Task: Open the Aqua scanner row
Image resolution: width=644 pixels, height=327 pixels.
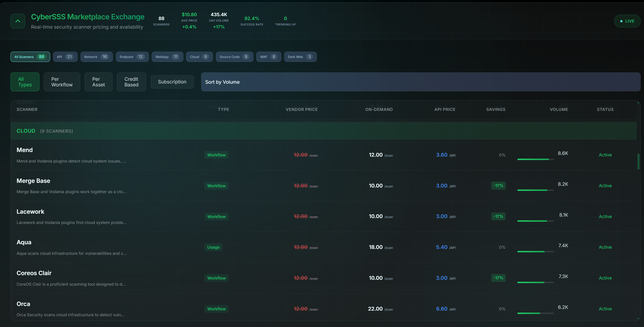Action: [323, 247]
